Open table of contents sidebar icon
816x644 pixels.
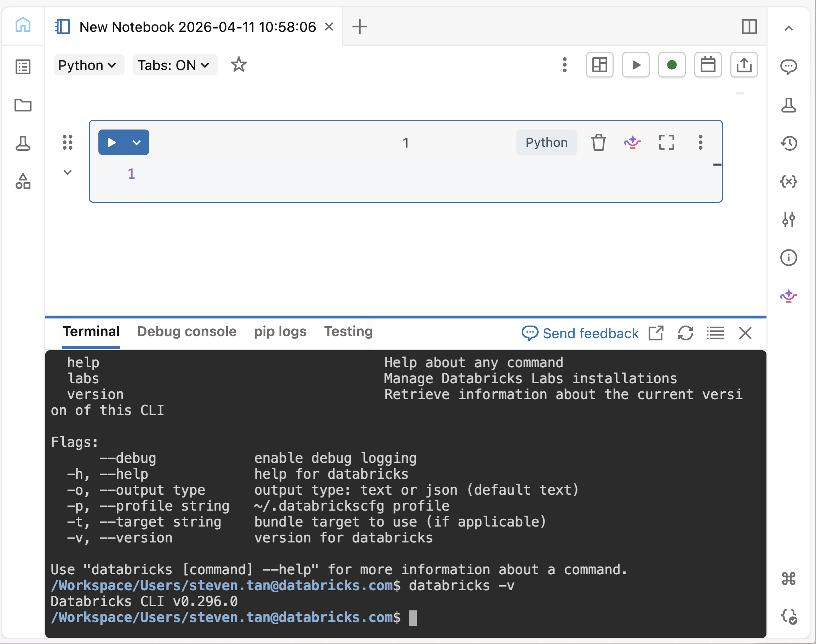pyautogui.click(x=23, y=67)
